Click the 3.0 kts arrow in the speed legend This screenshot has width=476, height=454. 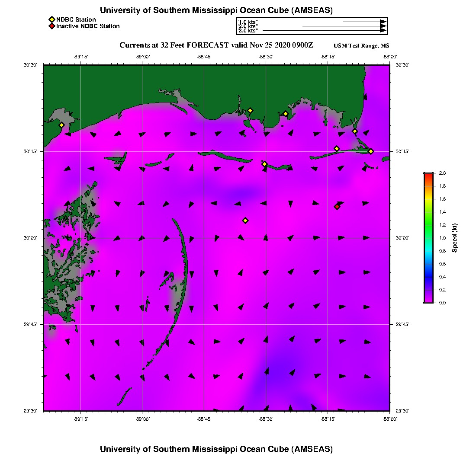pyautogui.click(x=325, y=30)
